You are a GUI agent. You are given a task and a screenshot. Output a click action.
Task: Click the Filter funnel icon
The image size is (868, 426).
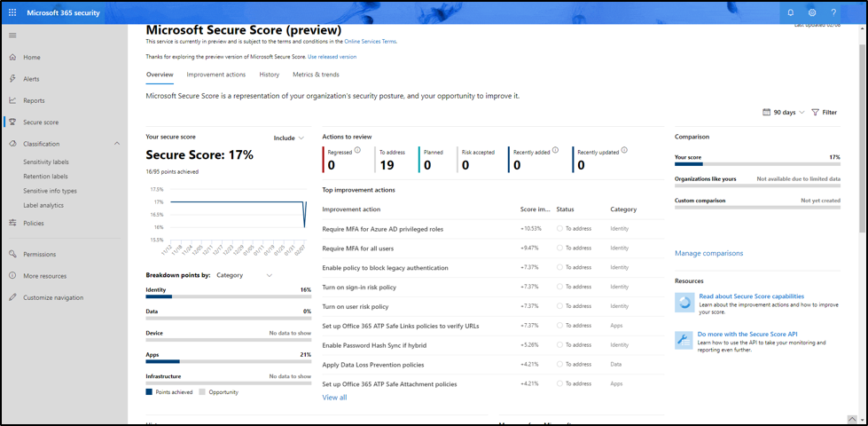815,112
